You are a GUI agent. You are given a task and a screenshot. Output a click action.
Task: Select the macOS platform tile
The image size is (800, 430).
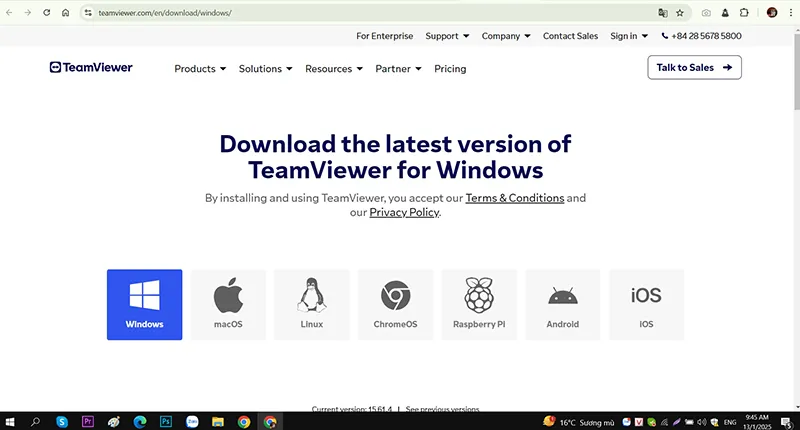(228, 305)
